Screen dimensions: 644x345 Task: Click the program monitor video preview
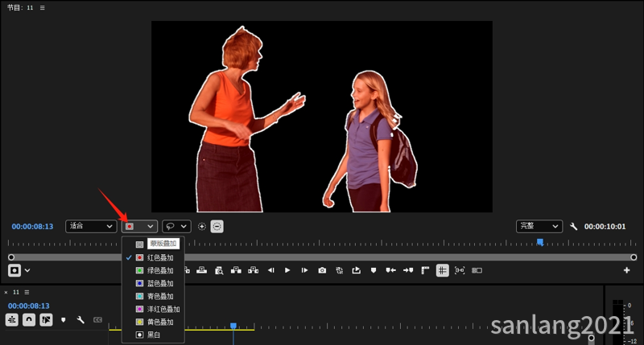pos(322,117)
